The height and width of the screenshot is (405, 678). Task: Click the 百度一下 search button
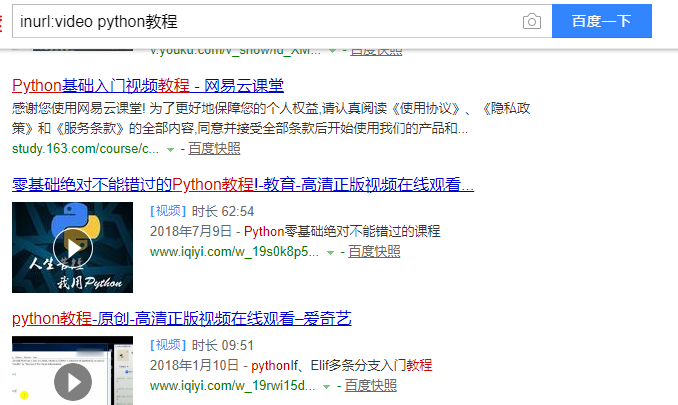coord(601,21)
